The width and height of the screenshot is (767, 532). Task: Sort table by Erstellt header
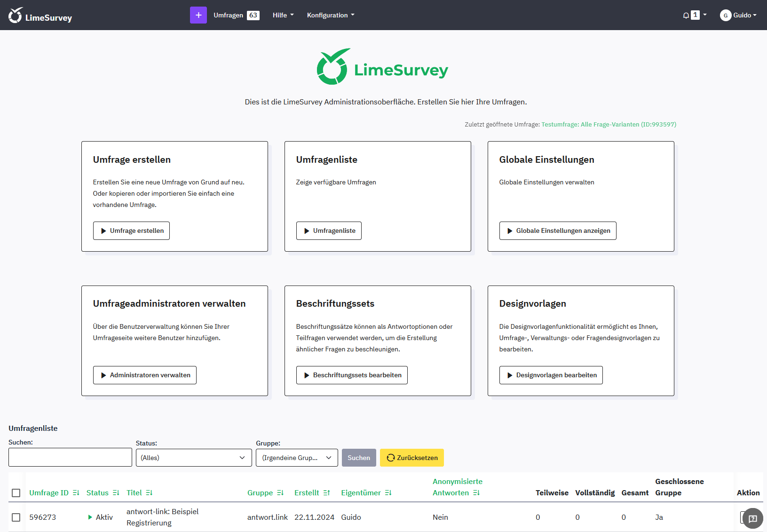pyautogui.click(x=307, y=493)
